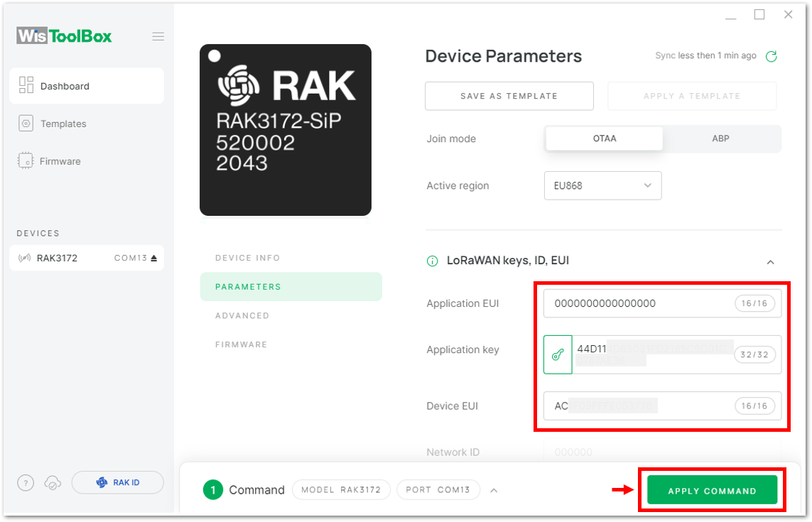Click the Network ID field

coord(662,452)
